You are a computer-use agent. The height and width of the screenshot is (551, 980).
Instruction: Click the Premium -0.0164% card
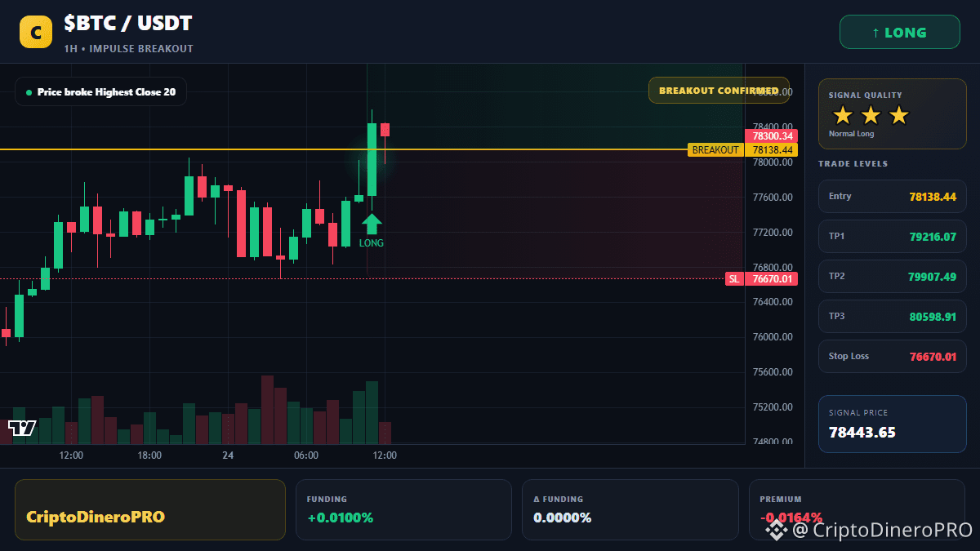(857, 509)
